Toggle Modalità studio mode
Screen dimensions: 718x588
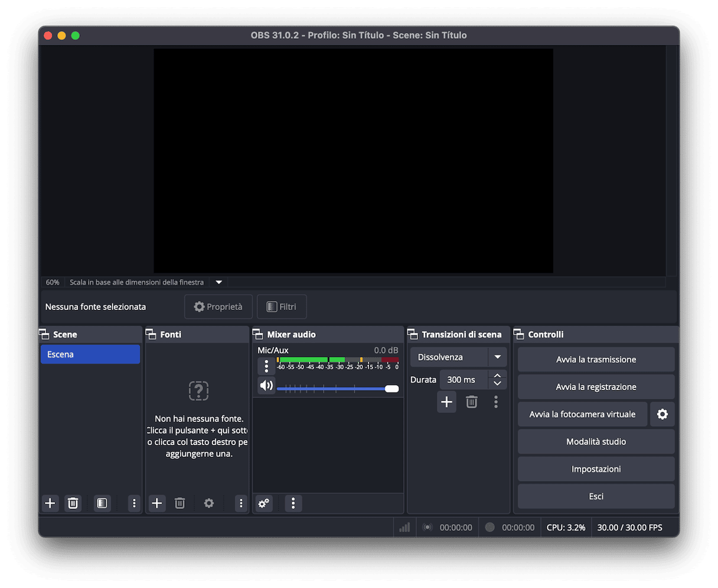pos(596,442)
